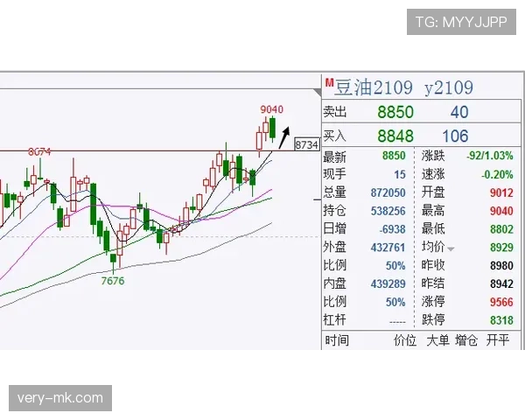Expand the 均价 dropdown triangle

click(451, 248)
